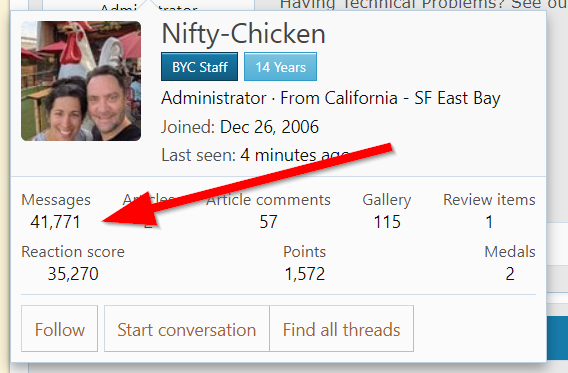Click the Messages label text
The width and height of the screenshot is (568, 373).
coord(56,200)
